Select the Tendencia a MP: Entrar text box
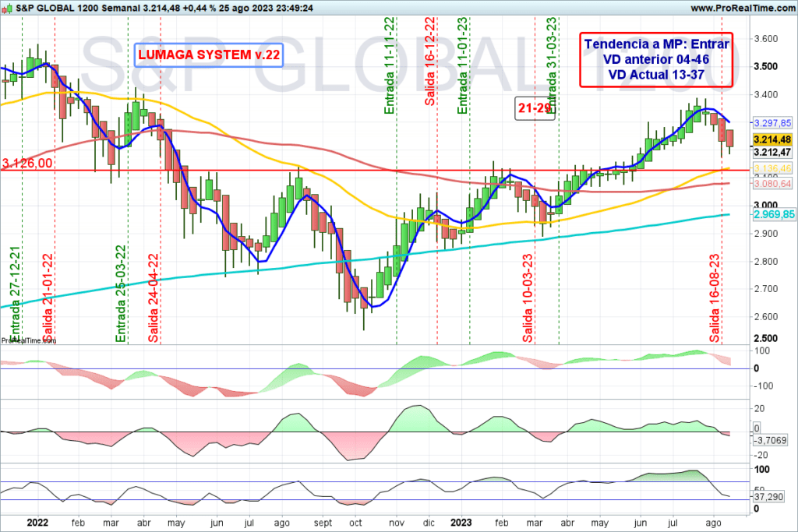 point(656,60)
